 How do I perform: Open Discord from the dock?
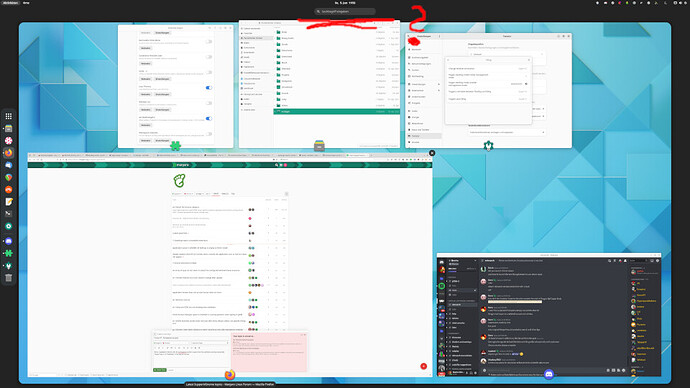coord(8,241)
